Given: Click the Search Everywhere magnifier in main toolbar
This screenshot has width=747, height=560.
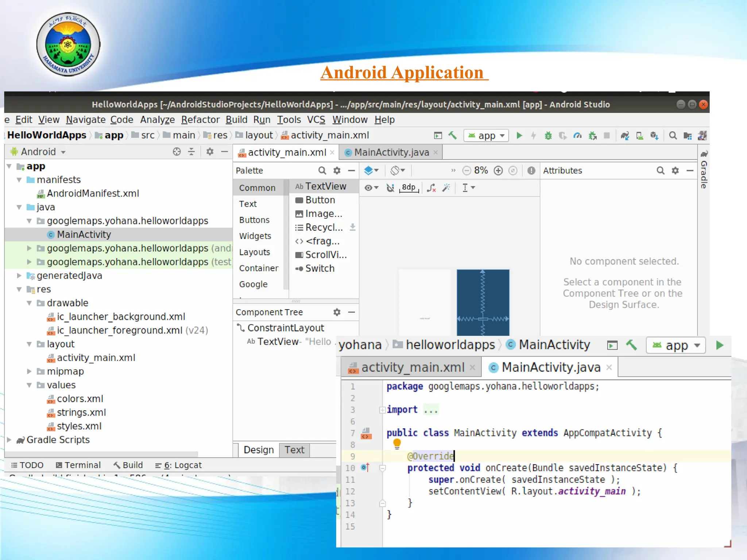Looking at the screenshot, I should pyautogui.click(x=673, y=136).
